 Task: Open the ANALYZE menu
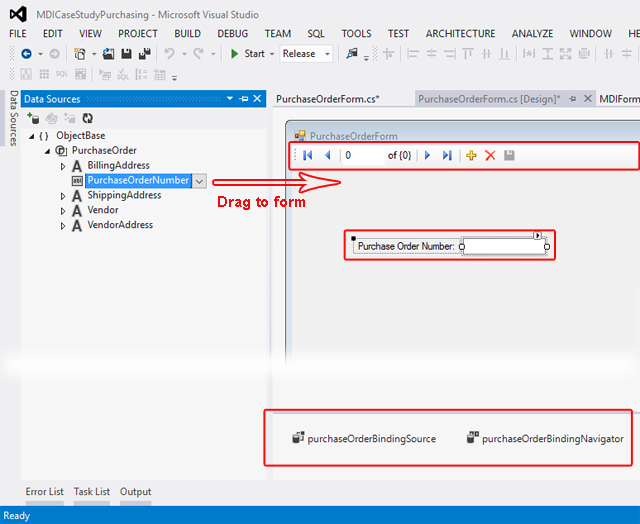tap(532, 33)
